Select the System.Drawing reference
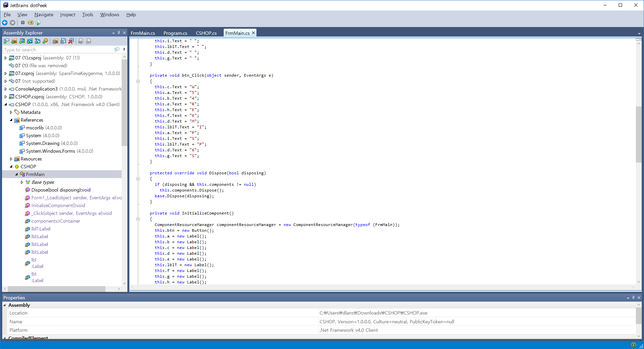 (48, 143)
